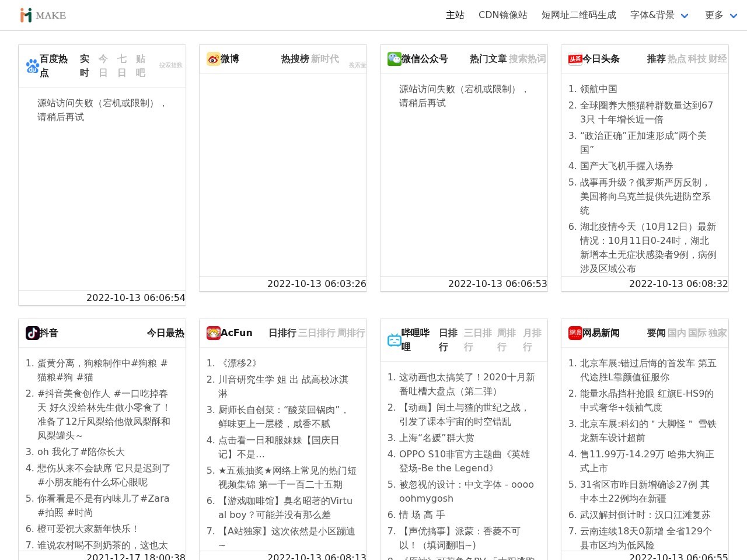The image size is (747, 560).
Task: Open the 国产大飞机手握入场券 headline
Action: click(627, 166)
